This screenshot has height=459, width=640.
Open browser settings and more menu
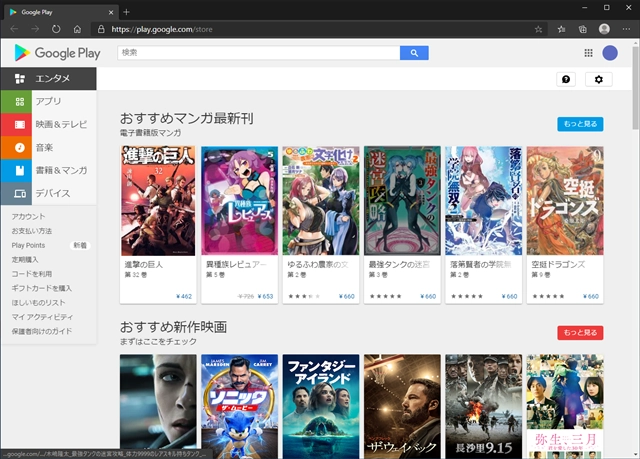(626, 29)
